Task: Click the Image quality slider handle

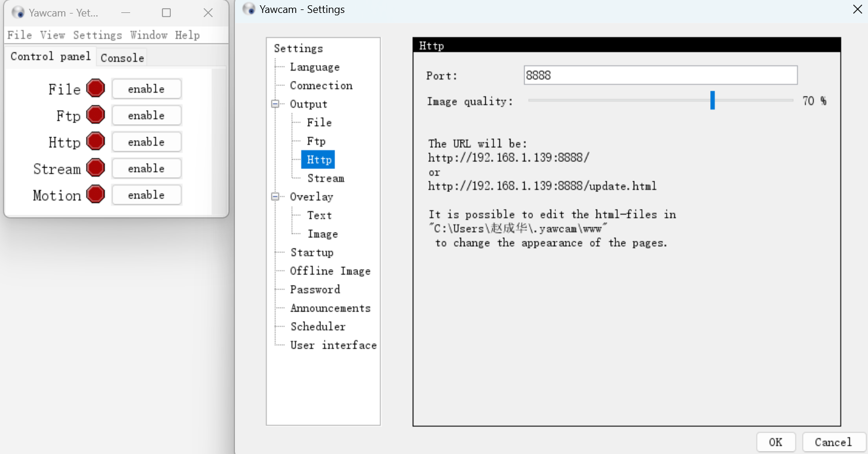Action: click(713, 101)
